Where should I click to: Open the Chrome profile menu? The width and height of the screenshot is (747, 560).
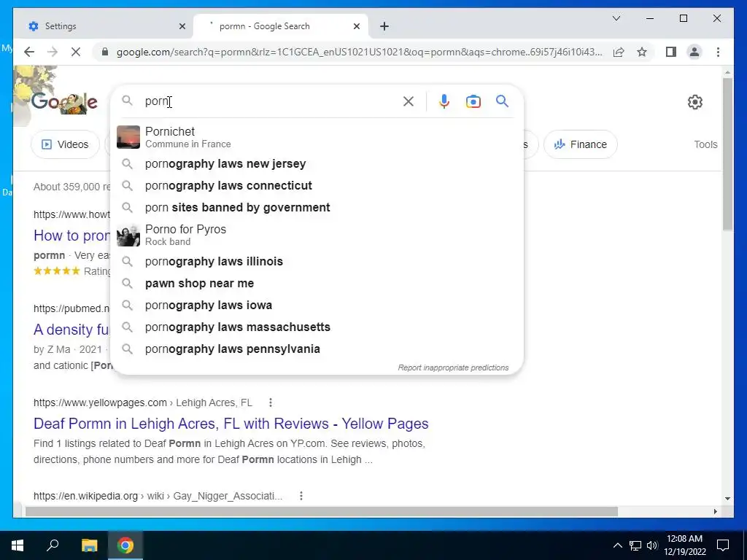(694, 52)
